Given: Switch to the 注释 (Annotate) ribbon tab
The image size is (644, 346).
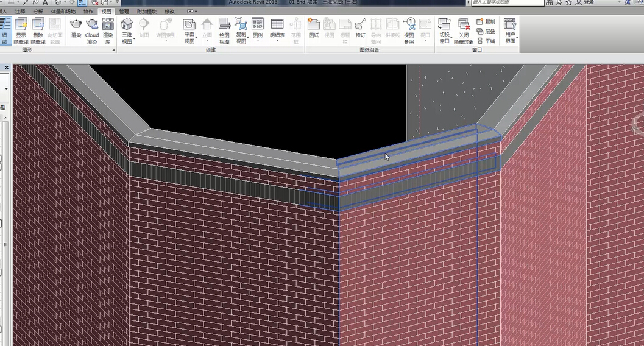Looking at the screenshot, I should [21, 12].
